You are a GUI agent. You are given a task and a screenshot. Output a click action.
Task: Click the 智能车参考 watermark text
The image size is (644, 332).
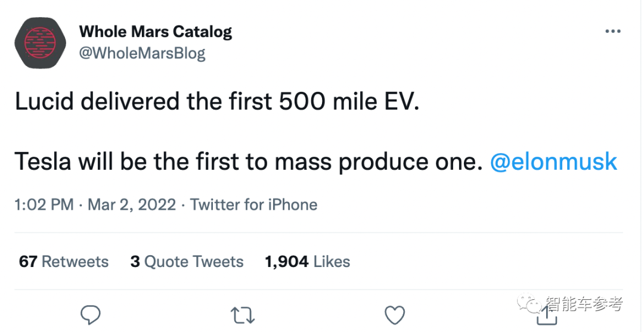pyautogui.click(x=584, y=303)
